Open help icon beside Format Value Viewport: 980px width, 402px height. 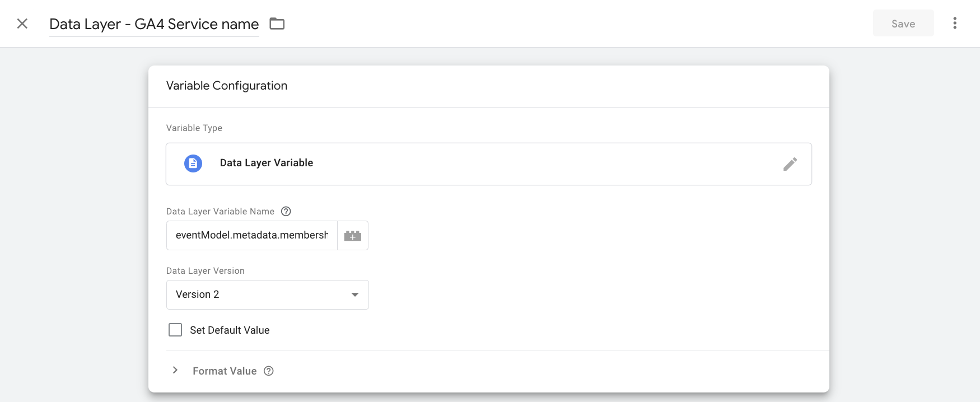[269, 371]
